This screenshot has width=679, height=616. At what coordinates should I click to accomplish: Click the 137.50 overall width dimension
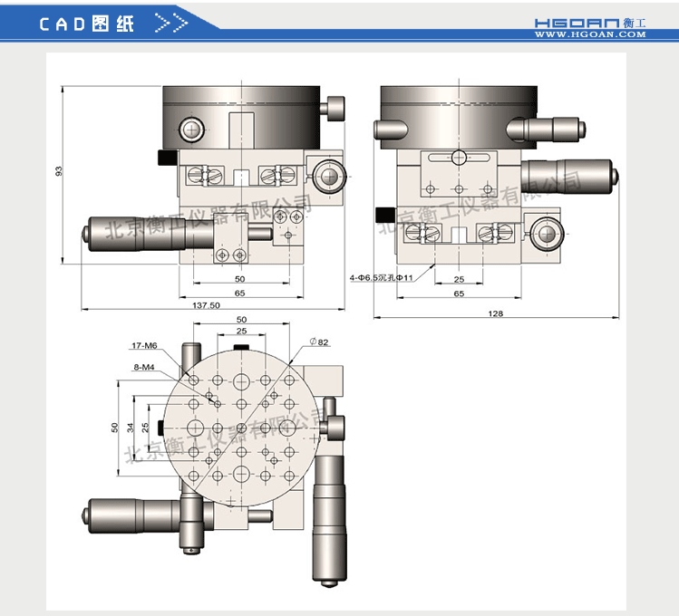click(207, 305)
